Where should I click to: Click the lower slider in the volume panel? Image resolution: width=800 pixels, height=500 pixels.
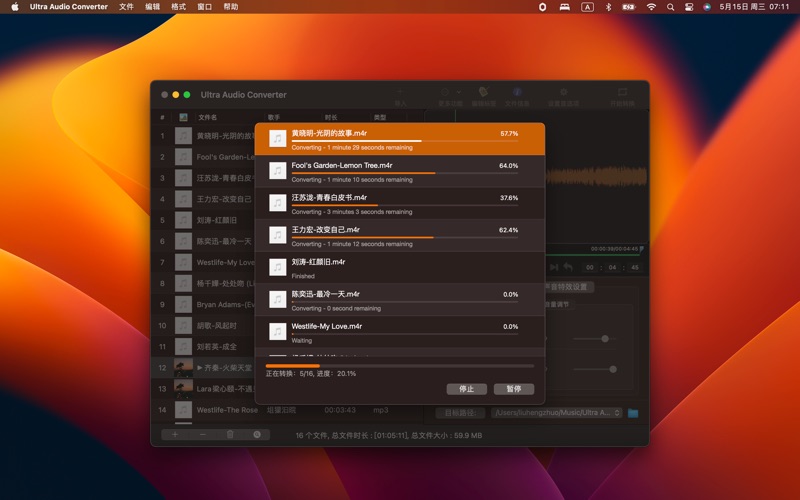pos(594,369)
